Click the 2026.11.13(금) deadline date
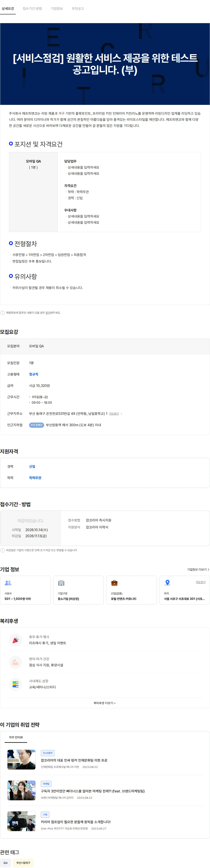 tap(36, 536)
